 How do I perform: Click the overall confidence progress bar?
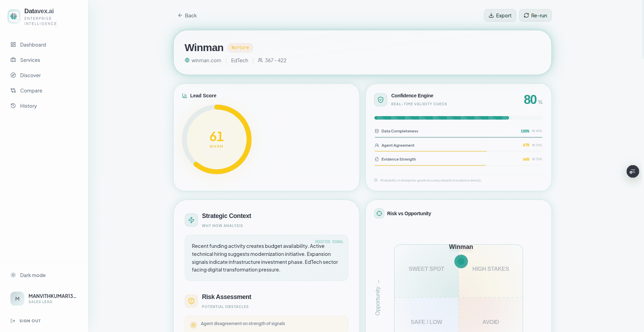459,118
